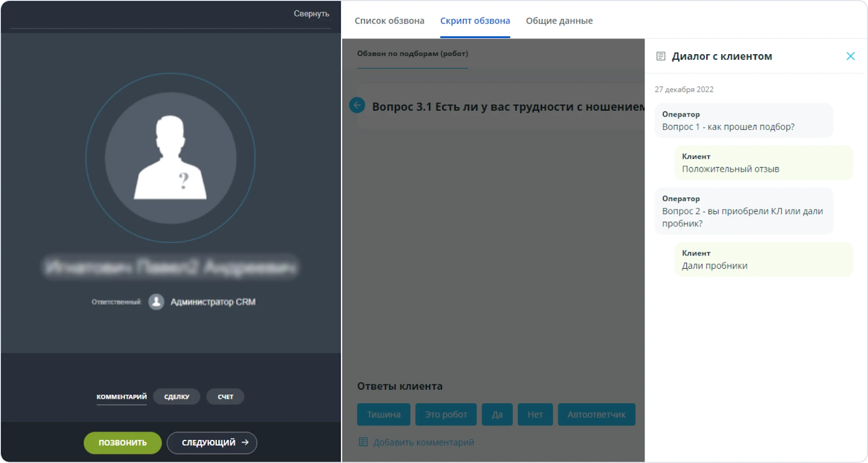Click the message Вопрос 2 - вы приобрели КЛ
The image size is (868, 463).
(x=743, y=211)
